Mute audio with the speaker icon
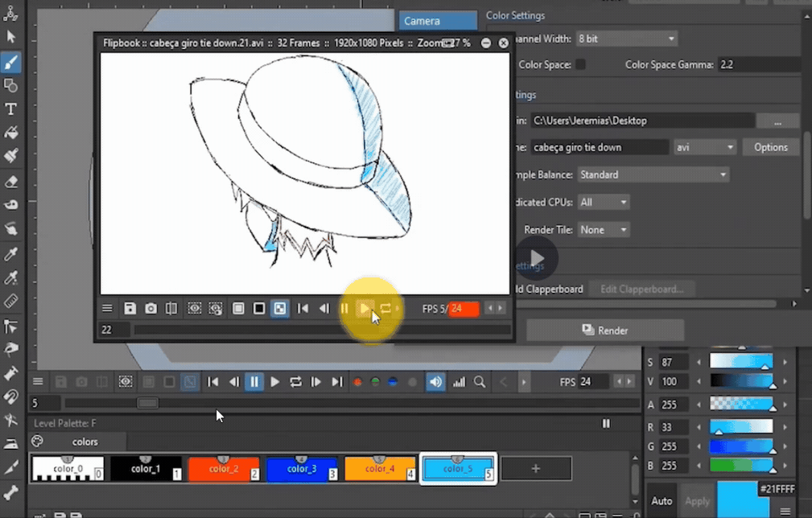 click(x=435, y=381)
